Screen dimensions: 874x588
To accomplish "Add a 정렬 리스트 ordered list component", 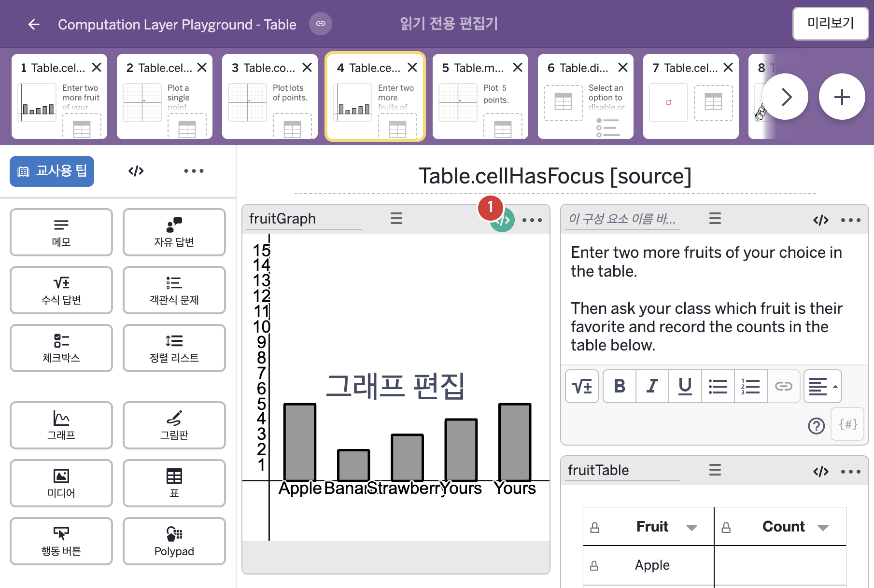I will click(174, 348).
